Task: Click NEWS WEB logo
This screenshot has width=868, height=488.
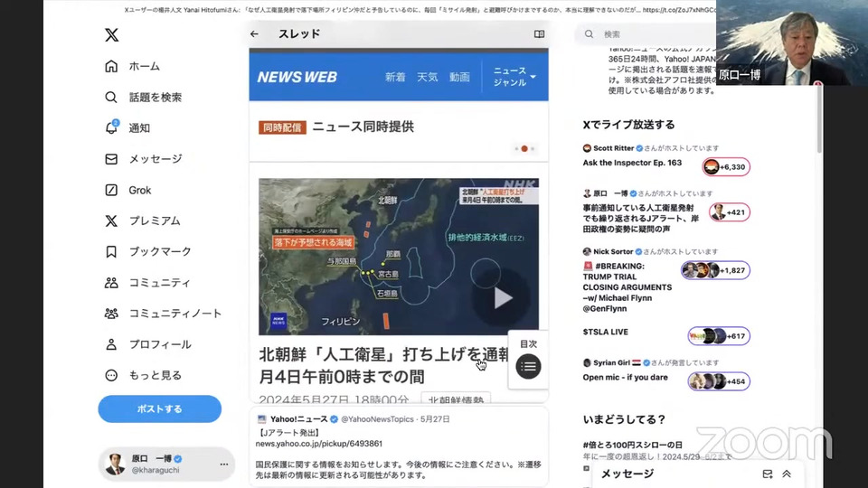Action: 297,77
